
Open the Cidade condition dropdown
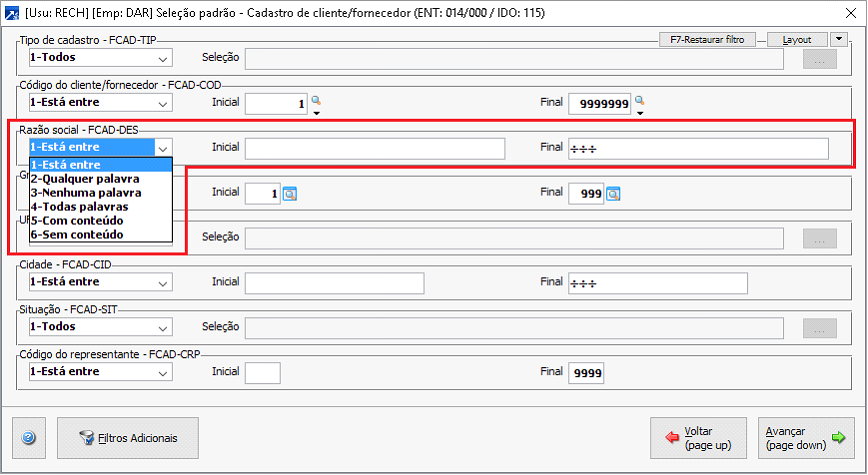[x=101, y=282]
